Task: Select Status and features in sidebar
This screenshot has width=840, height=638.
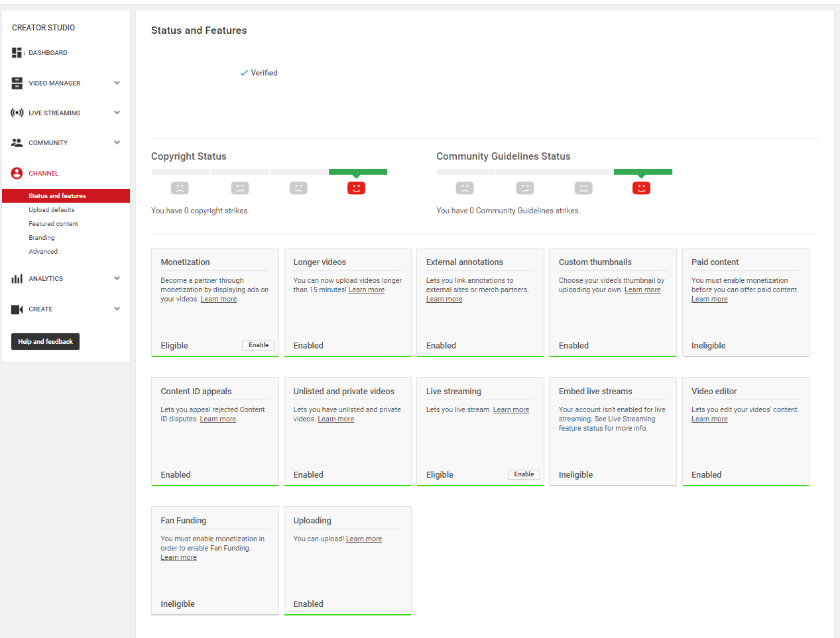Action: (66, 196)
